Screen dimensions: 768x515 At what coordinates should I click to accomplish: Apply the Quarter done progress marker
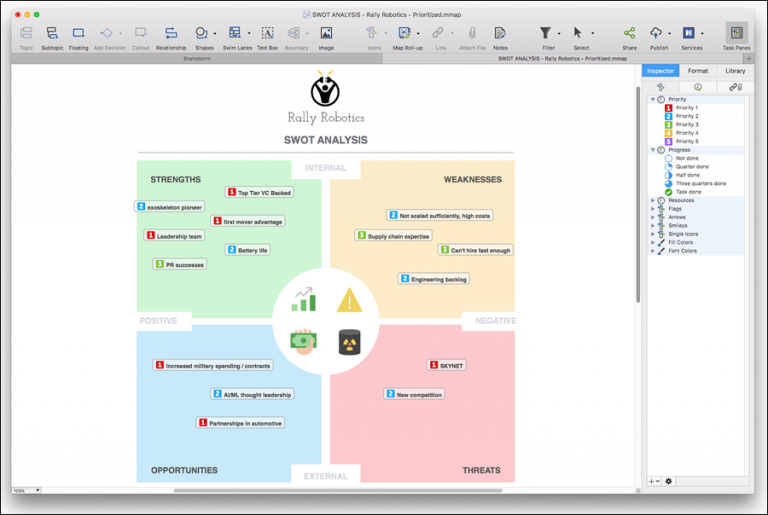686,167
